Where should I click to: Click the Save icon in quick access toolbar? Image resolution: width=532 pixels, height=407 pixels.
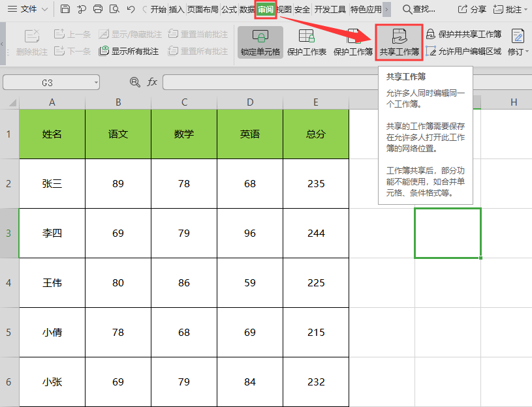65,9
